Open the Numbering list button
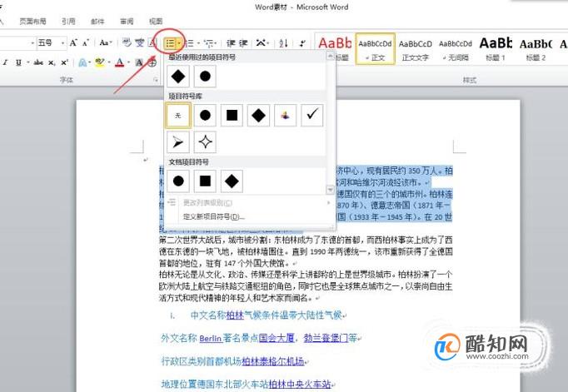568x392 pixels. coord(189,43)
